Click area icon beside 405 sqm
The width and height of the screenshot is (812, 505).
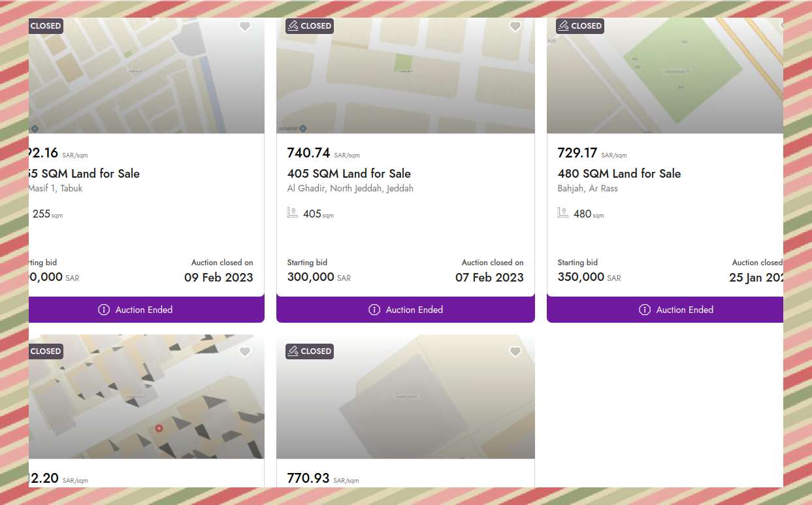[293, 213]
